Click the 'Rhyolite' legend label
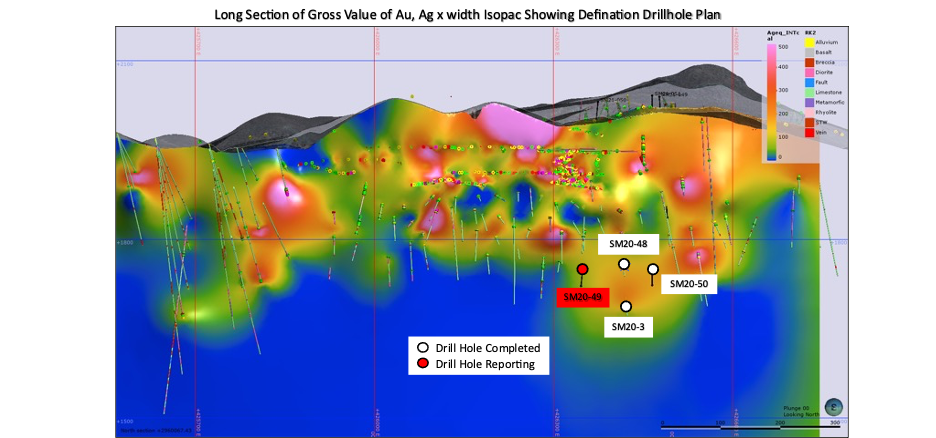This screenshot has width=936, height=438. point(826,112)
